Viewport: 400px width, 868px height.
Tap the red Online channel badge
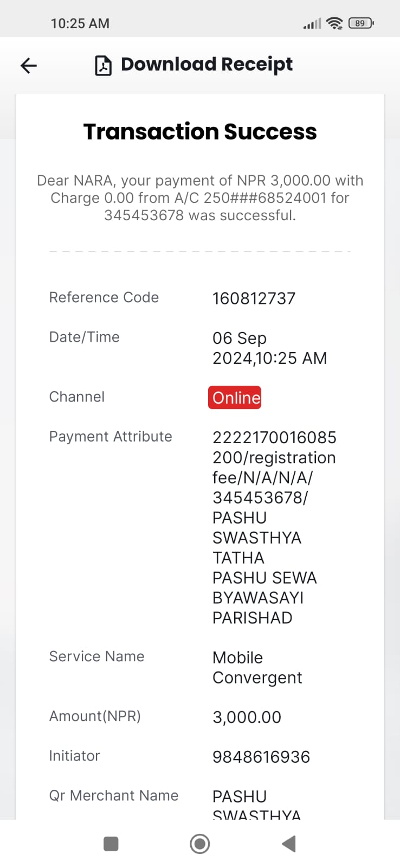click(x=235, y=397)
